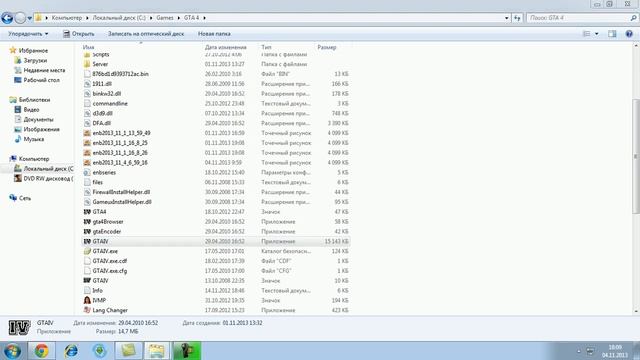The image size is (640, 360).
Task: Select the Lang Changer application icon
Action: click(87, 310)
